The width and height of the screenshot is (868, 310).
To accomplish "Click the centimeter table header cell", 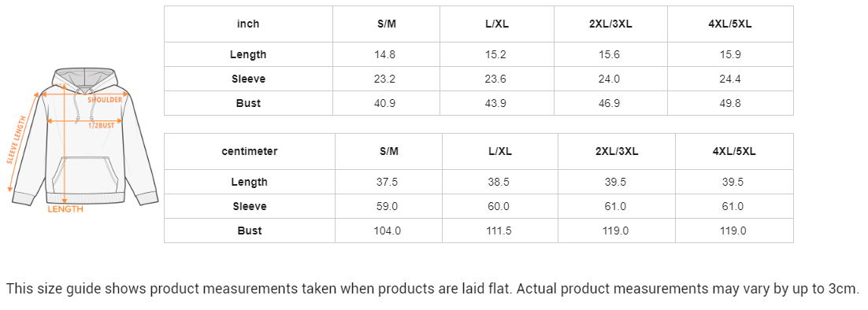I will click(250, 151).
